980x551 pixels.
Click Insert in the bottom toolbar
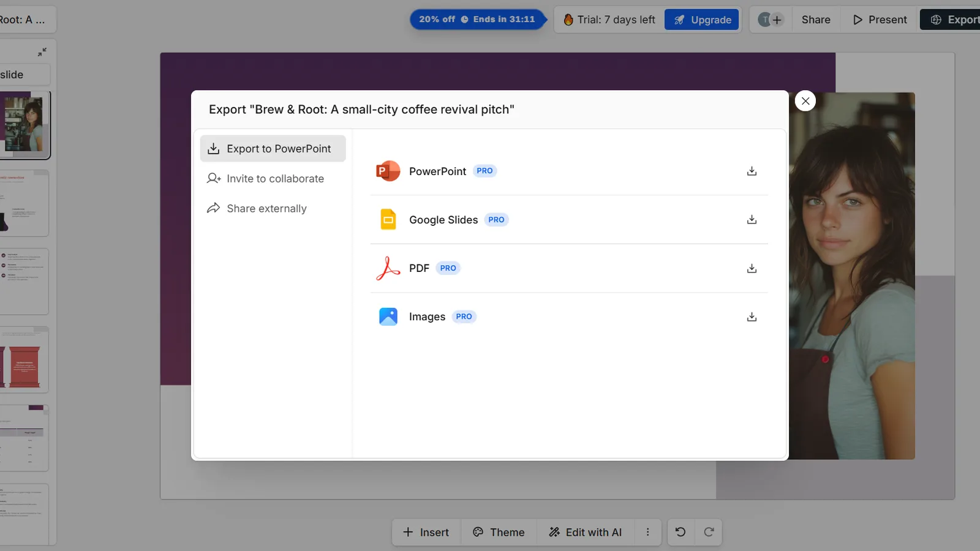coord(426,533)
